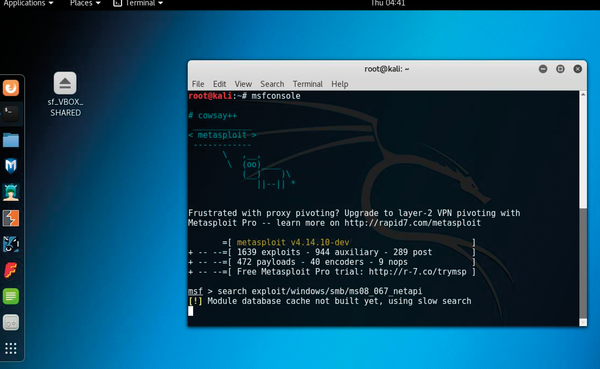Image resolution: width=600 pixels, height=369 pixels.
Task: Open the terminal Search menu
Action: point(272,84)
